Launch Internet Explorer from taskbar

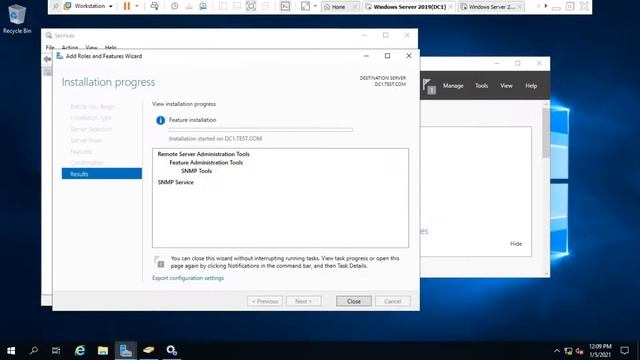click(80, 351)
